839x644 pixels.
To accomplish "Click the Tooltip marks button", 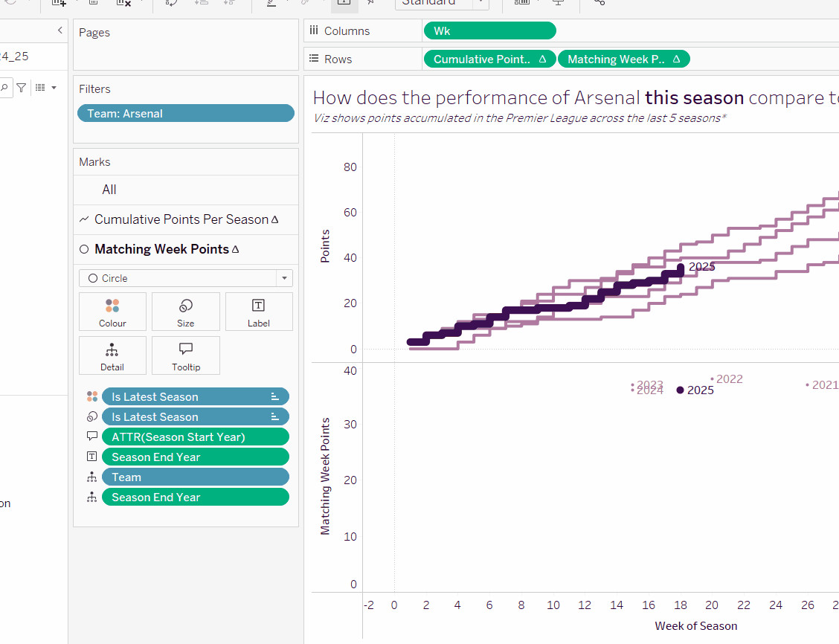I will (x=186, y=355).
